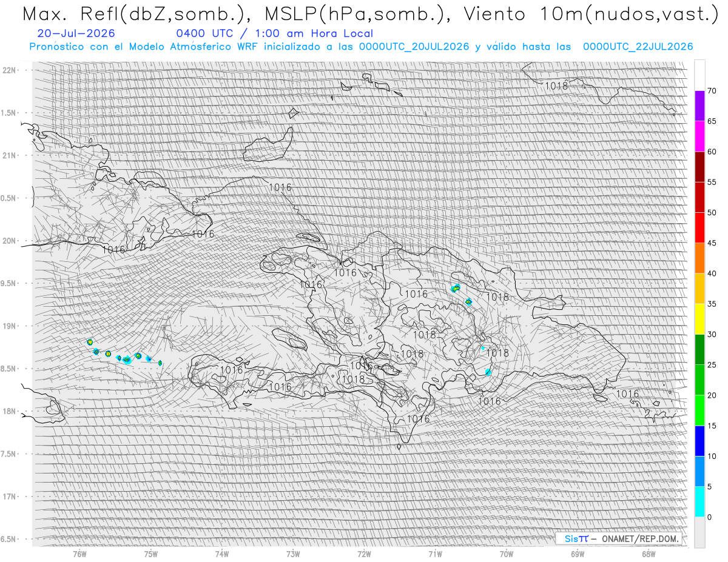
Task: Click the "9.5N" latitude tick label
Action: pos(9,283)
